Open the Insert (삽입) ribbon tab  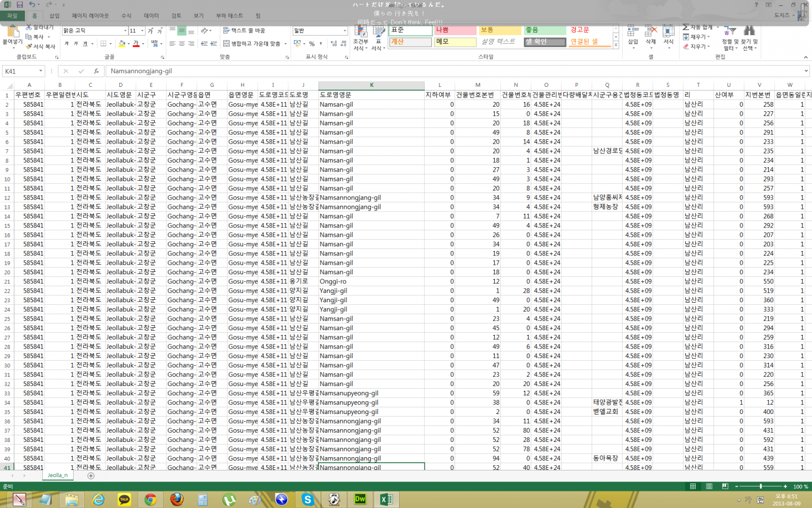coord(54,16)
